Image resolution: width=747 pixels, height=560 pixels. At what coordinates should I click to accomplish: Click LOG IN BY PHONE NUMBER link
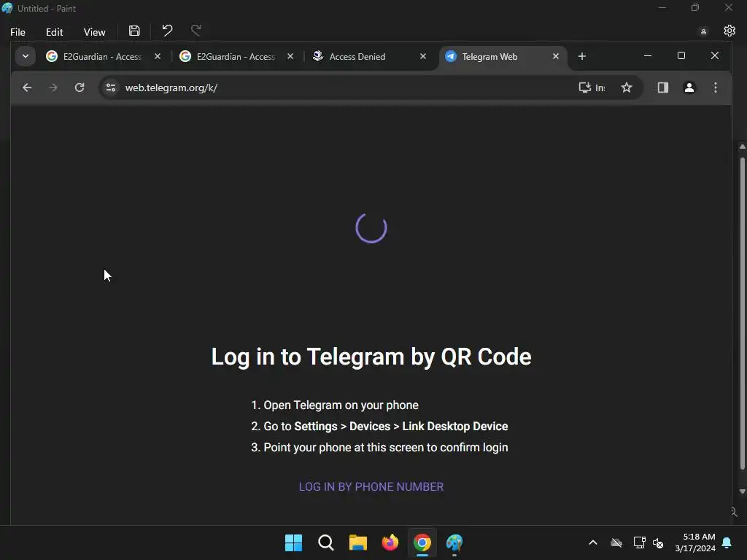point(371,486)
